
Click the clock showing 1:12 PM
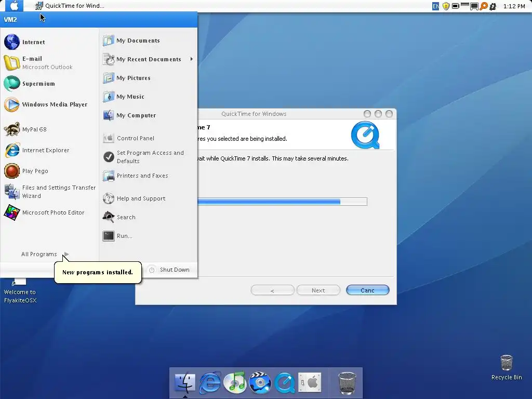pos(514,6)
